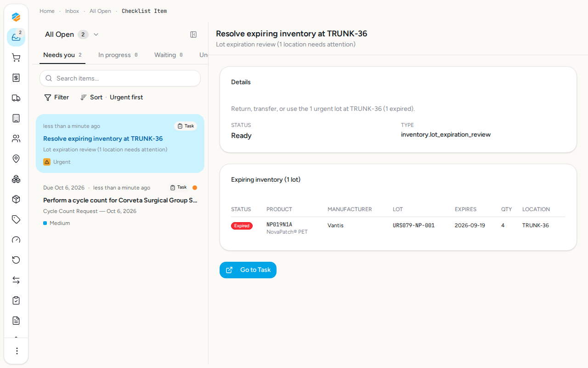Expand the All Open view dropdown
588x368 pixels.
pos(72,34)
